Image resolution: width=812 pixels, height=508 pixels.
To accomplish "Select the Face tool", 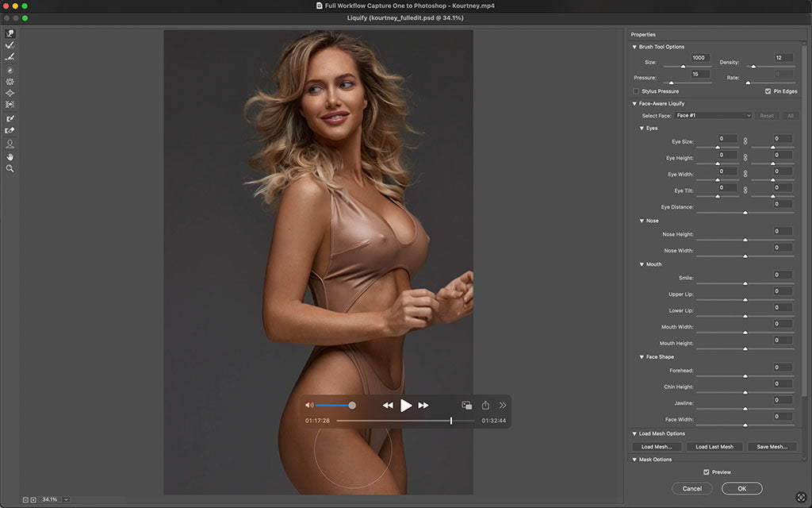I will (x=10, y=144).
